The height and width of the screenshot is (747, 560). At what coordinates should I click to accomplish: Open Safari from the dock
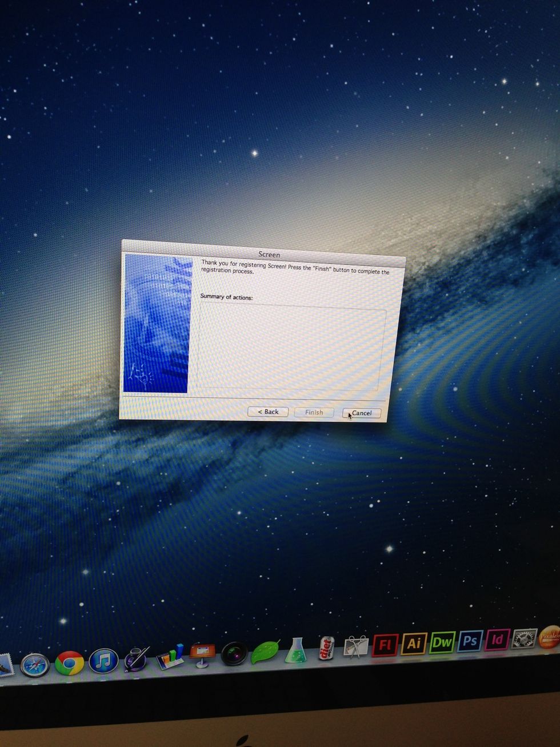tap(35, 665)
